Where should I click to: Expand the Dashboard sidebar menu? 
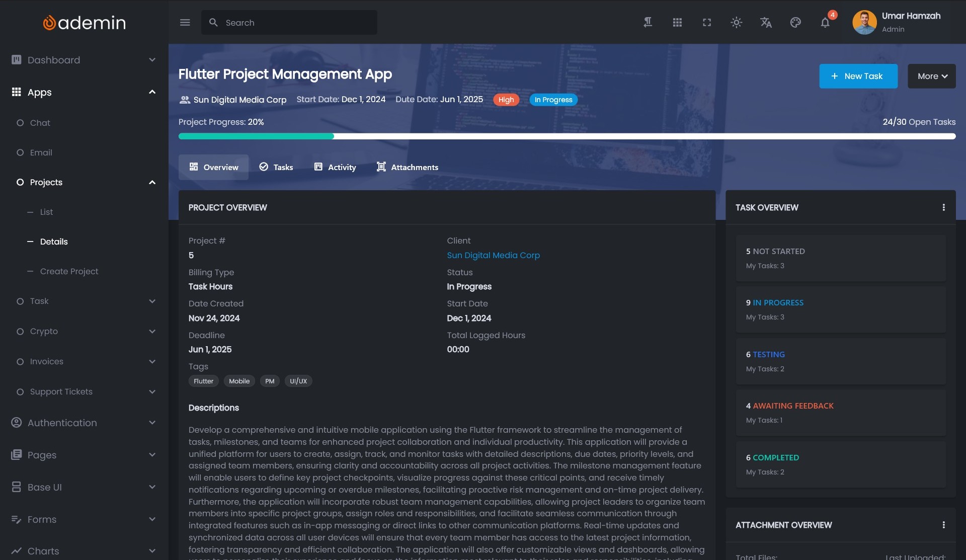click(84, 60)
